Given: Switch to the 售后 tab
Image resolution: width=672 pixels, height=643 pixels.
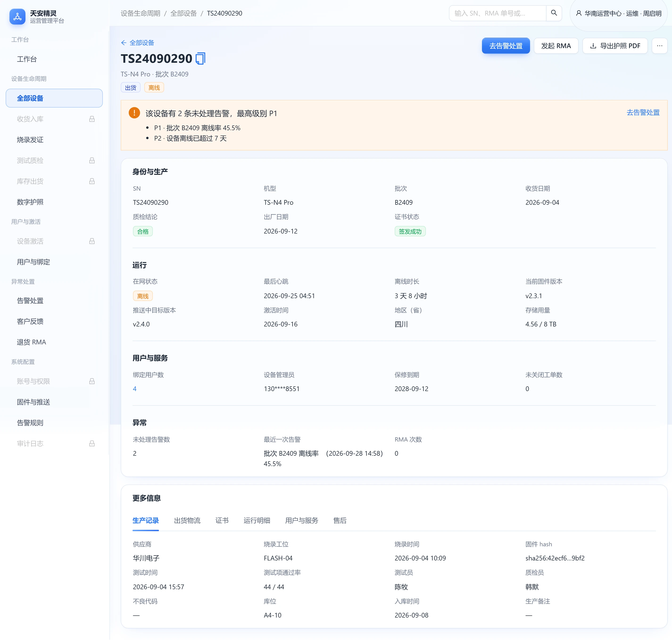Looking at the screenshot, I should [x=340, y=520].
